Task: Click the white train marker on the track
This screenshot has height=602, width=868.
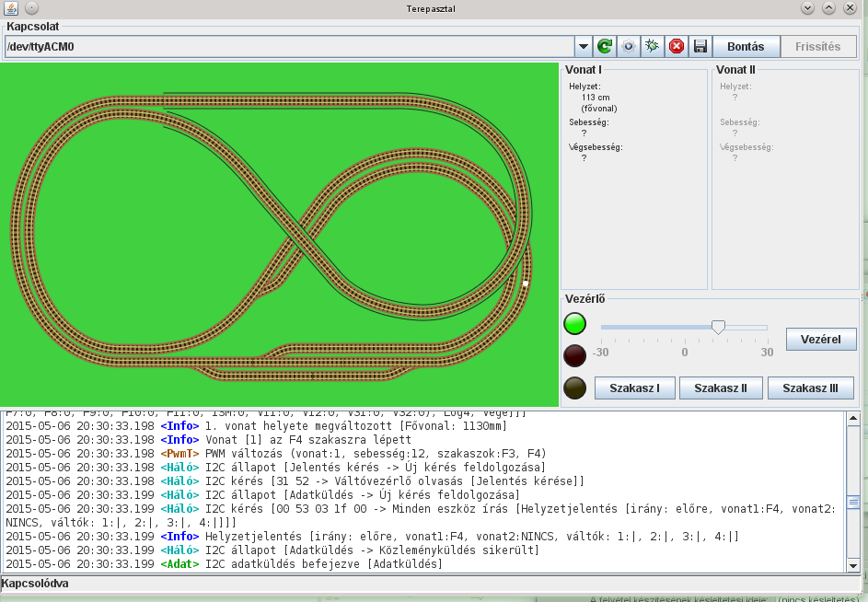Action: 526,284
